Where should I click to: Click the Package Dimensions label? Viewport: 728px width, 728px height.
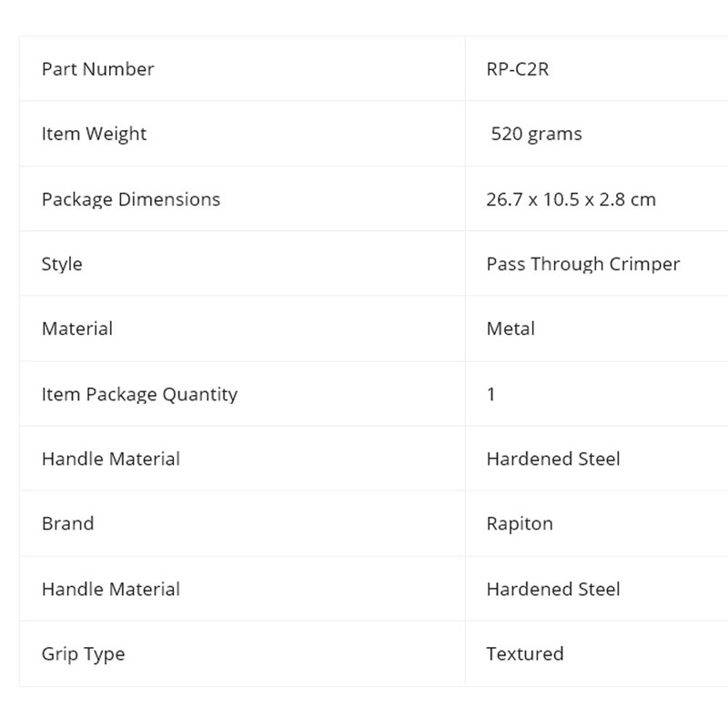pyautogui.click(x=131, y=198)
